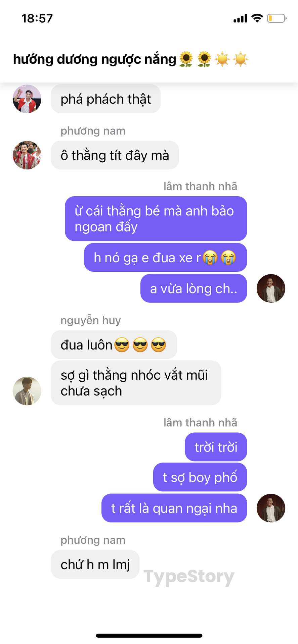Tap the battery icon in status bar
298x644 pixels.
tap(277, 18)
